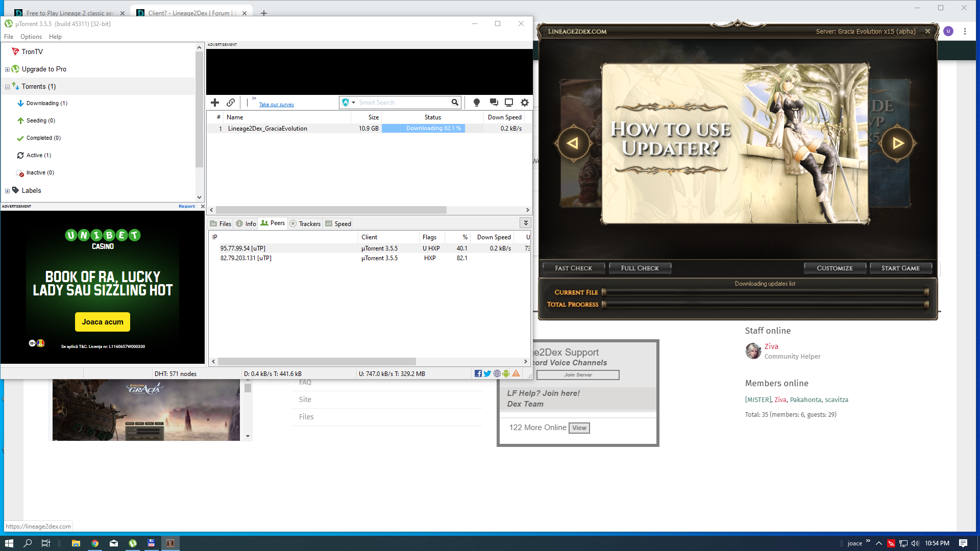
Task: Open uTorrent preferences gear icon
Action: pos(525,103)
